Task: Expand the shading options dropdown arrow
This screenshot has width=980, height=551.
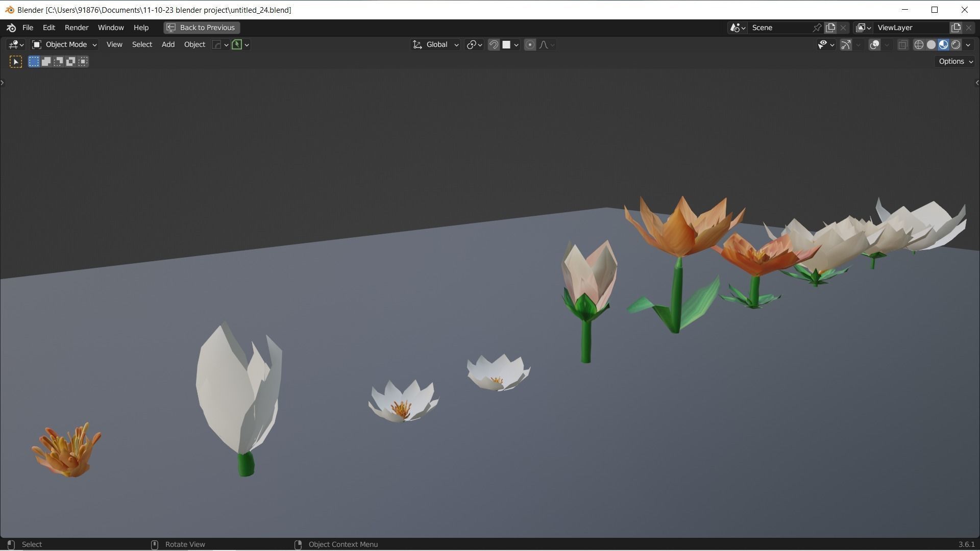Action: [968, 45]
